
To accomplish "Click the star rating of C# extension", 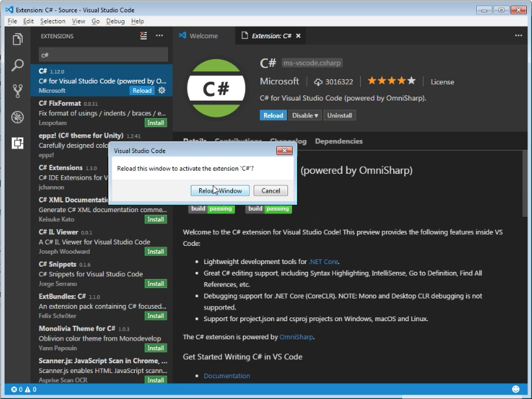I will [391, 81].
